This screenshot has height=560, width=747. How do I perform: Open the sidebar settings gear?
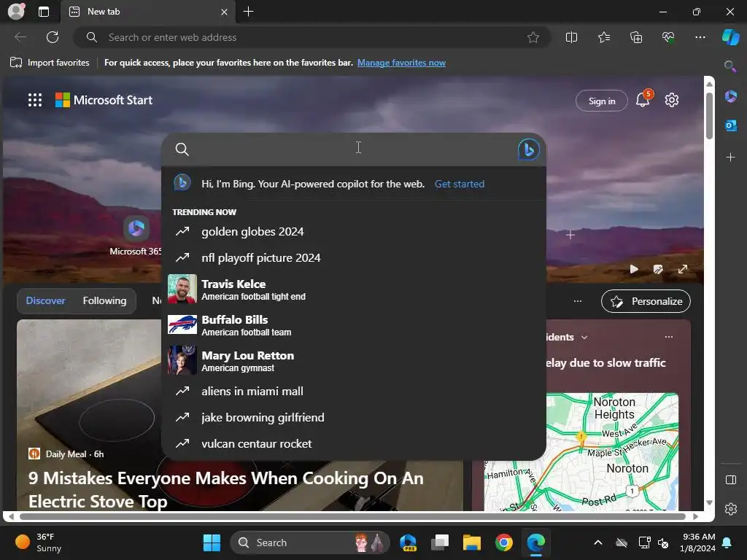(730, 508)
